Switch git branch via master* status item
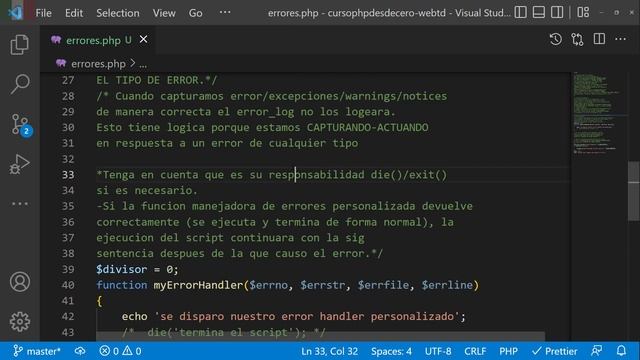Viewport: 640px width, 360px height. pyautogui.click(x=37, y=351)
